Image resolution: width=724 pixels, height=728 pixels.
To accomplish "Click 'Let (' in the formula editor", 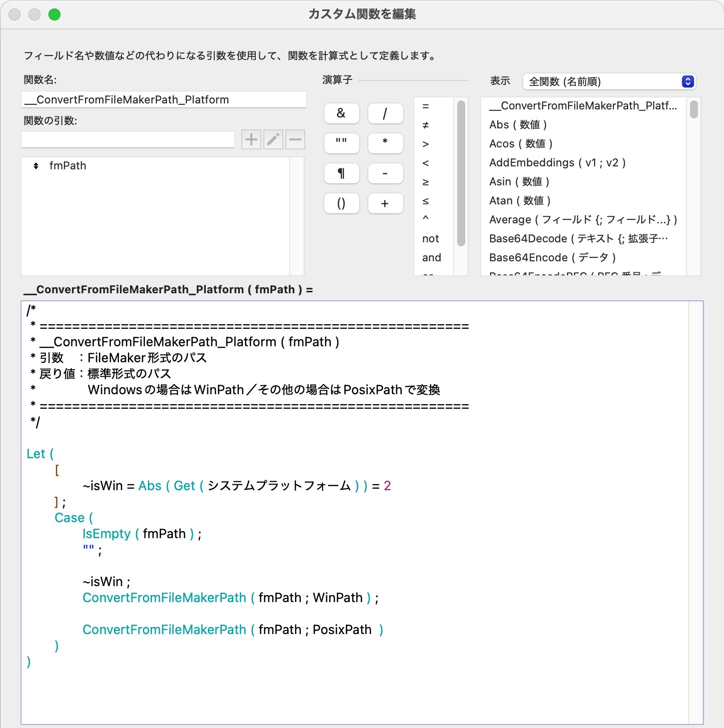I will 40,454.
